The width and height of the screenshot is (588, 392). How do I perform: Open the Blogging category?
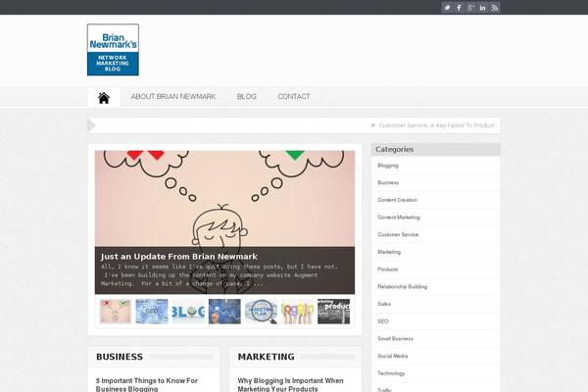[x=388, y=166]
